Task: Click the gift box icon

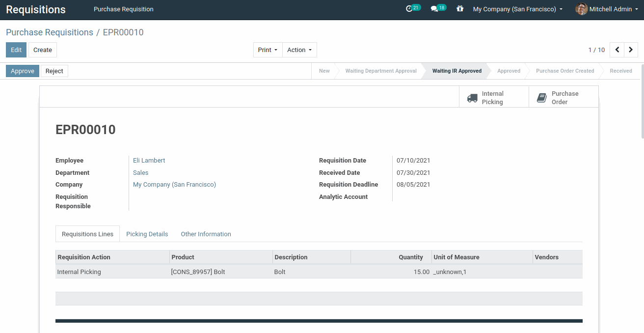Action: 460,9
